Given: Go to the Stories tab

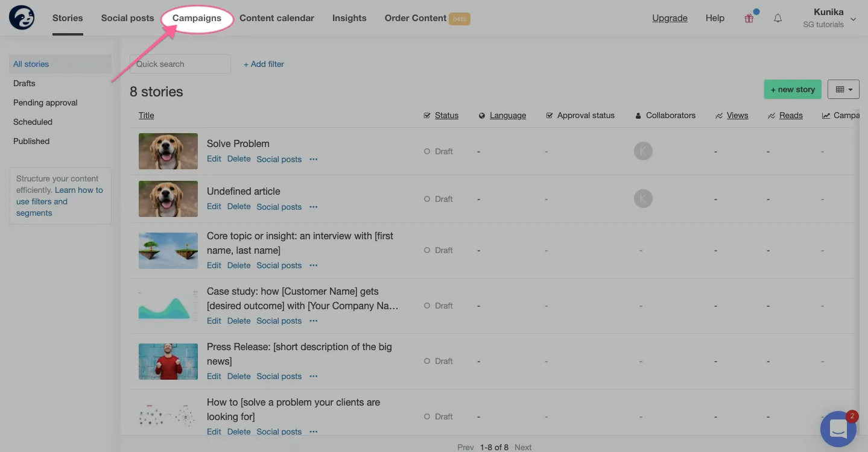Looking at the screenshot, I should (68, 18).
